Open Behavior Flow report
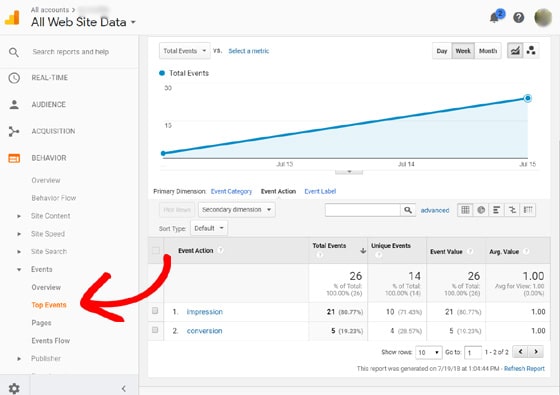The width and height of the screenshot is (560, 395). click(54, 198)
